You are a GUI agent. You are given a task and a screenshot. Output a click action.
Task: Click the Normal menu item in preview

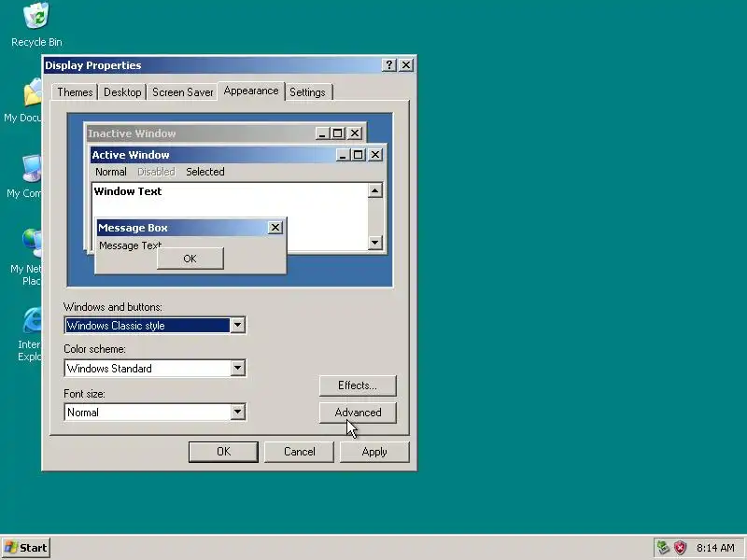[x=111, y=172]
